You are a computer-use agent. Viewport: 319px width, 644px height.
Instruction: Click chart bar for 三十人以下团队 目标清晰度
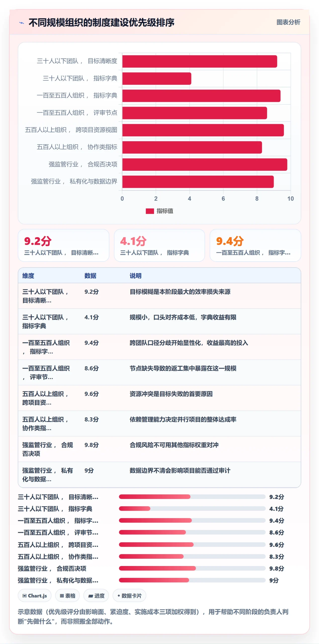200,61
